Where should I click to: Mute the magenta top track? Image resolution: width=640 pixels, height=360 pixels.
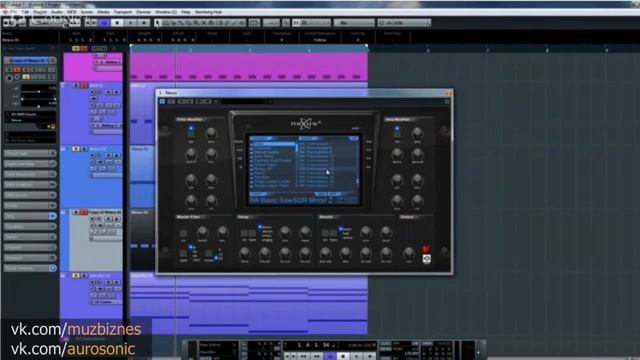point(76,49)
